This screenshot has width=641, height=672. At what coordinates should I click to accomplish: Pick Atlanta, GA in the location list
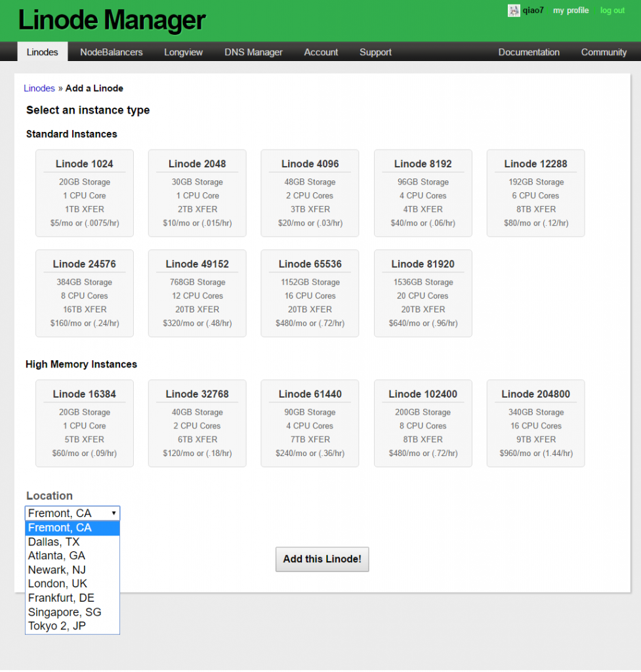[72, 556]
